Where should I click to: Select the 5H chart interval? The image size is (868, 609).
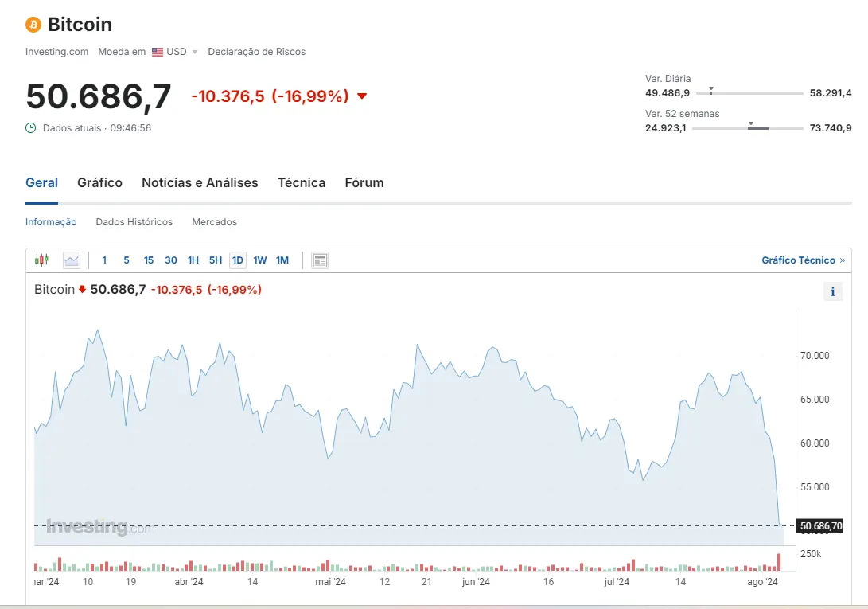coord(216,260)
